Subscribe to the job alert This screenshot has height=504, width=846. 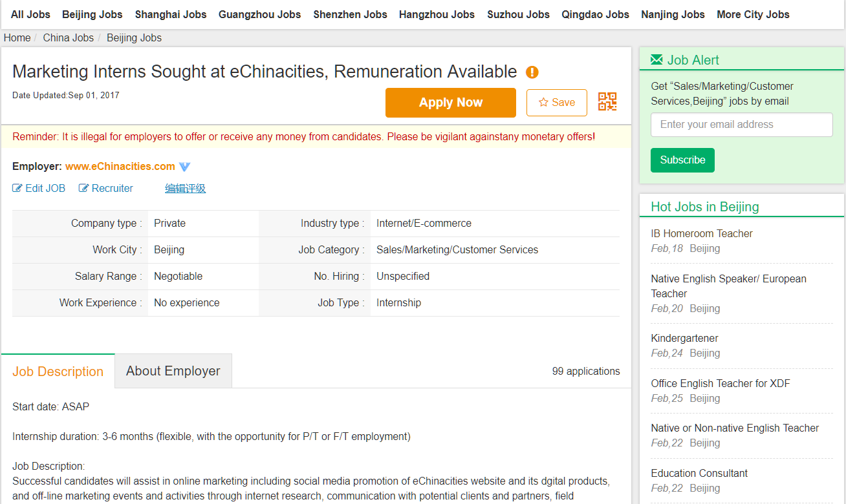click(x=682, y=160)
